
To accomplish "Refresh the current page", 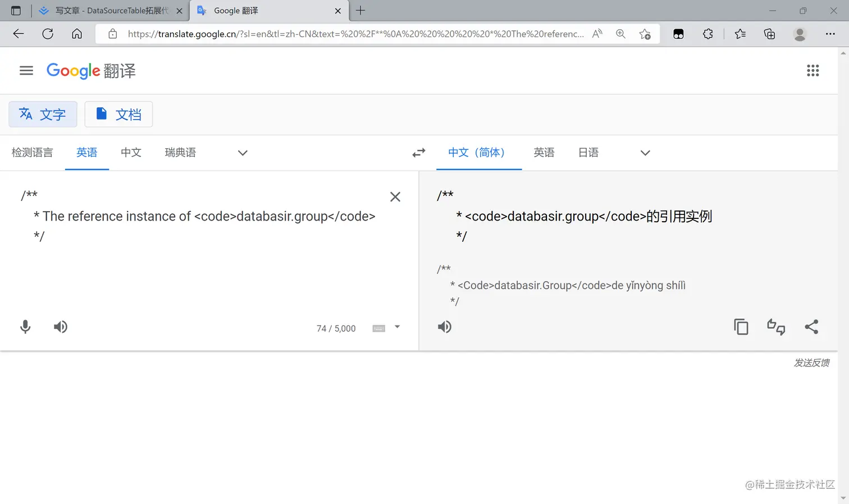I will point(48,34).
